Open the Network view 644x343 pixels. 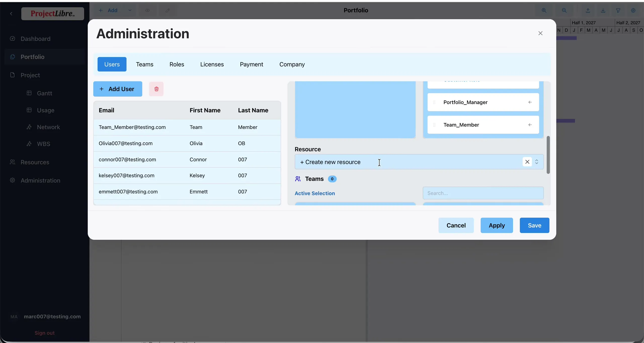click(48, 127)
